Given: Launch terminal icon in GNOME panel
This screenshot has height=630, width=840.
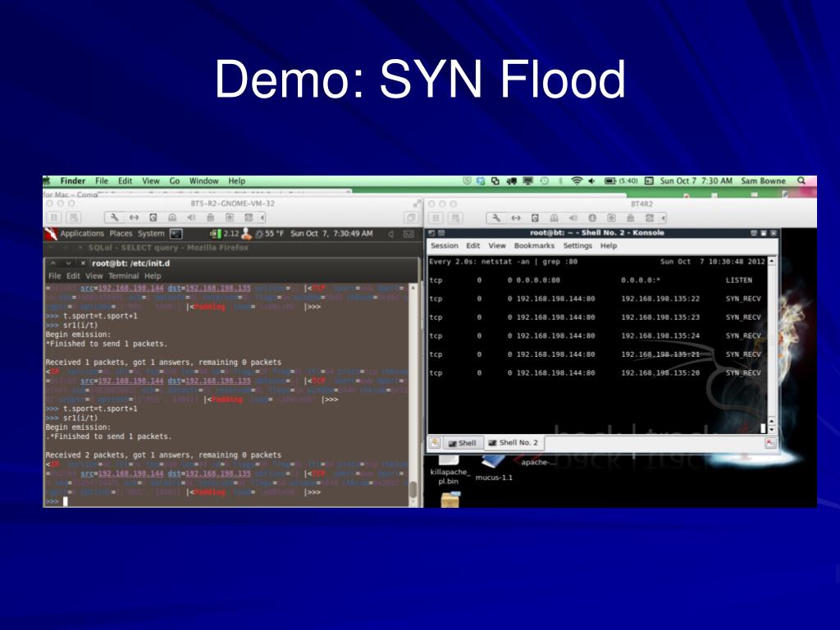Looking at the screenshot, I should point(176,234).
